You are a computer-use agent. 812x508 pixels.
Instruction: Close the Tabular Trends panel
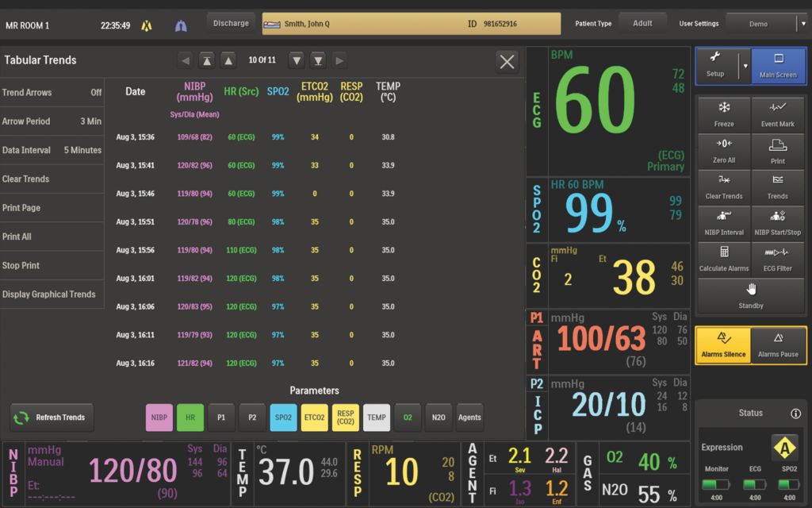click(x=507, y=61)
